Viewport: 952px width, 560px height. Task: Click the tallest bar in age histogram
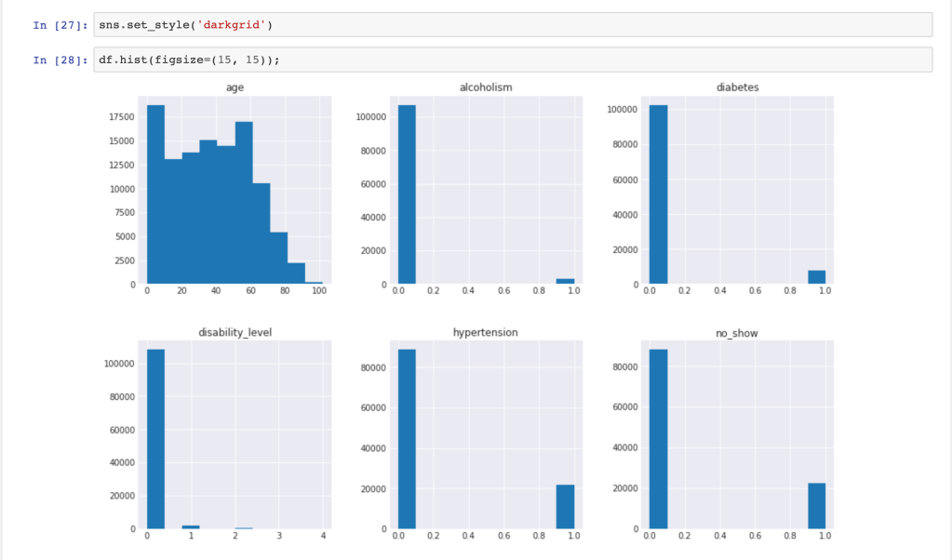[x=155, y=195]
